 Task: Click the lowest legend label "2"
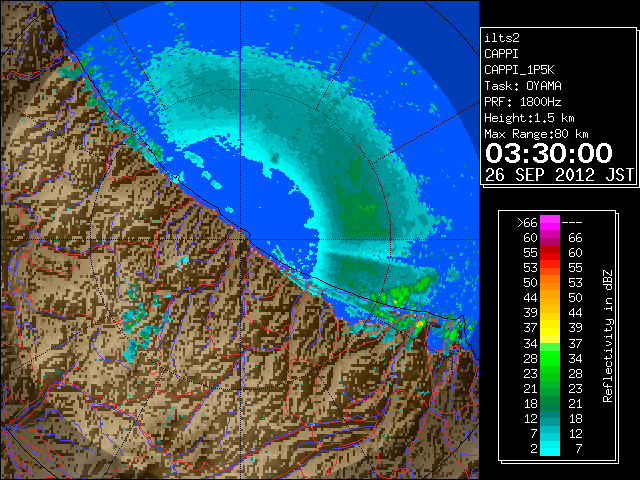(534, 449)
